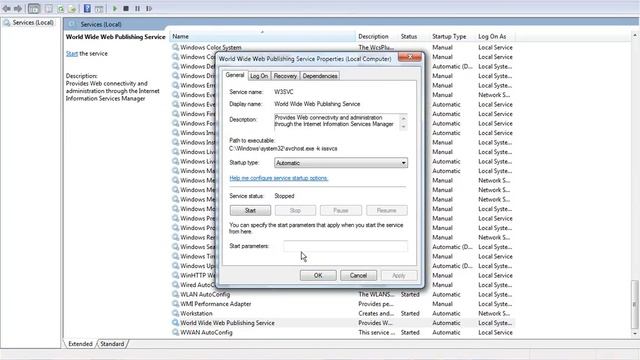This screenshot has width=640, height=360.
Task: Click the World Wide Web Publishing Service row icon
Action: (176, 323)
